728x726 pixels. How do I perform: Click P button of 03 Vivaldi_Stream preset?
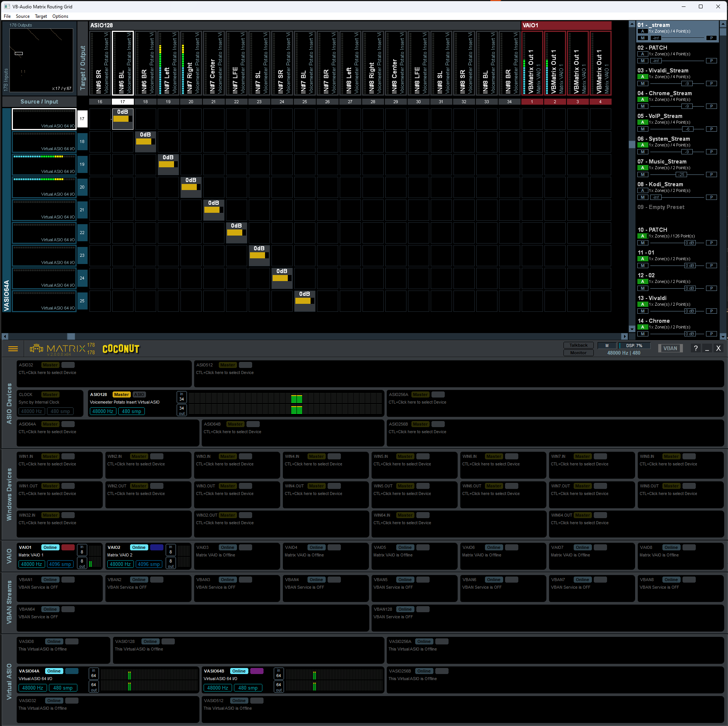pos(711,83)
